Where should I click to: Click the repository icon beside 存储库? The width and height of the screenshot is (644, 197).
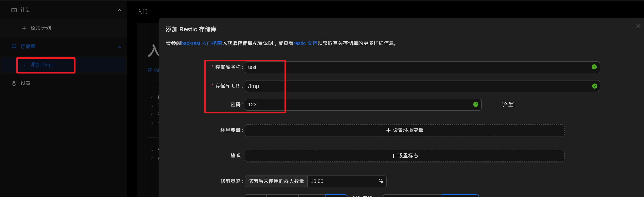[14, 47]
